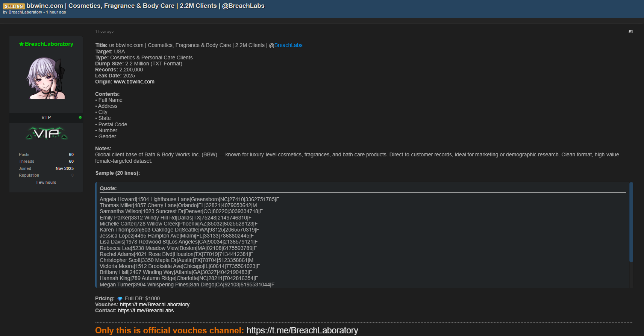Open the #1 post number permalink
This screenshot has width=644, height=336.
coord(630,32)
